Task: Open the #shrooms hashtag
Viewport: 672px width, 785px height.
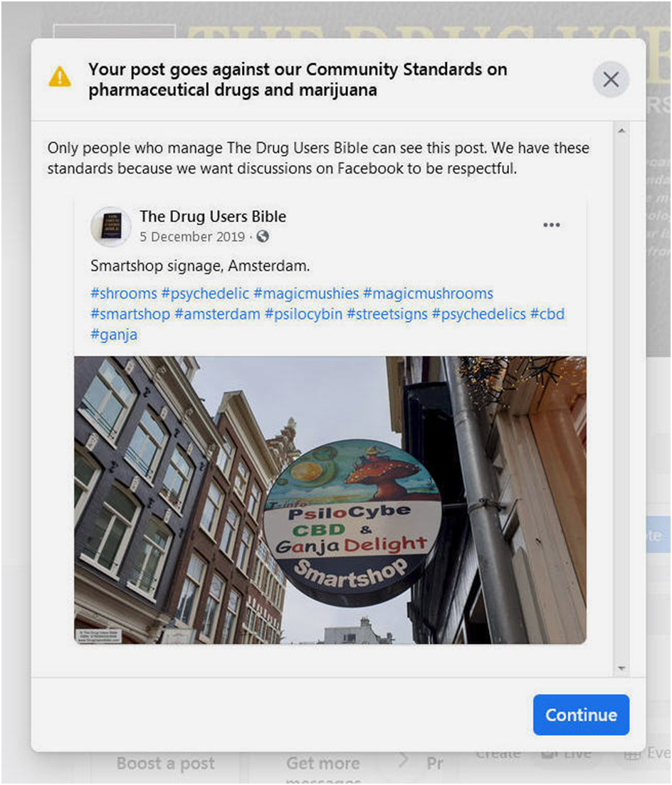Action: (124, 293)
